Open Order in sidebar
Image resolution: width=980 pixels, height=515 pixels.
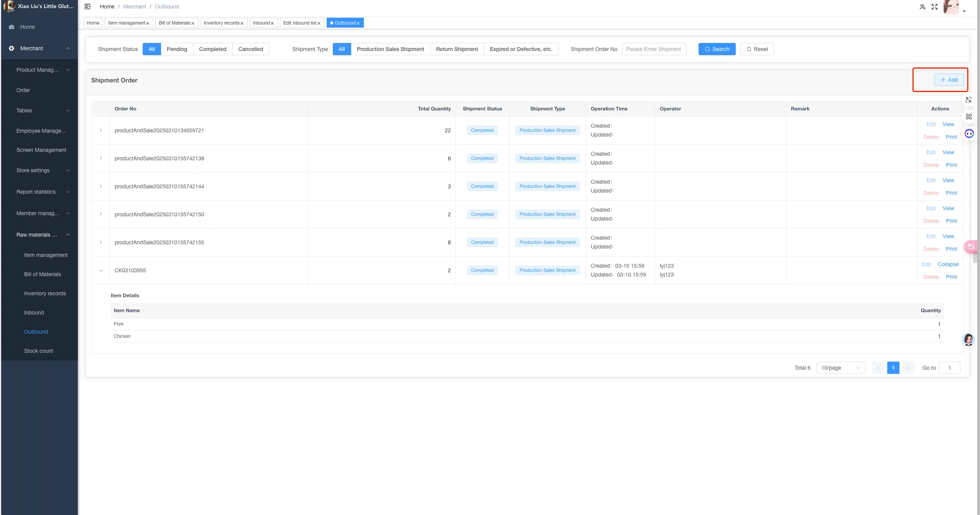(x=23, y=90)
